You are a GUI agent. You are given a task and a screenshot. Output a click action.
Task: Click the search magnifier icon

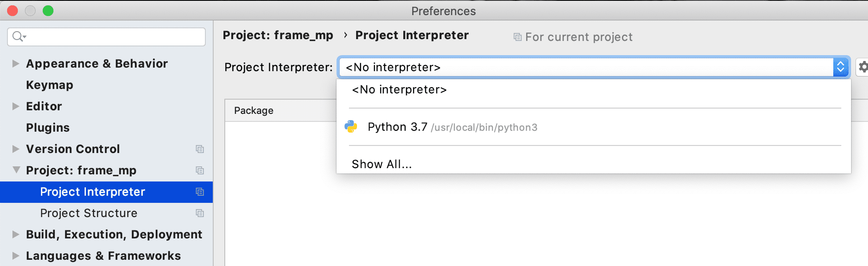click(x=18, y=36)
